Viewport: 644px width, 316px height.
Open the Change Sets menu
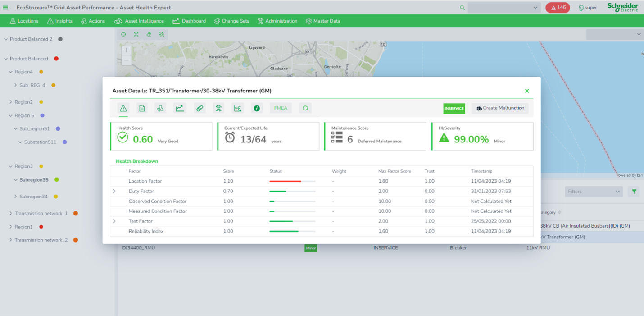click(231, 21)
